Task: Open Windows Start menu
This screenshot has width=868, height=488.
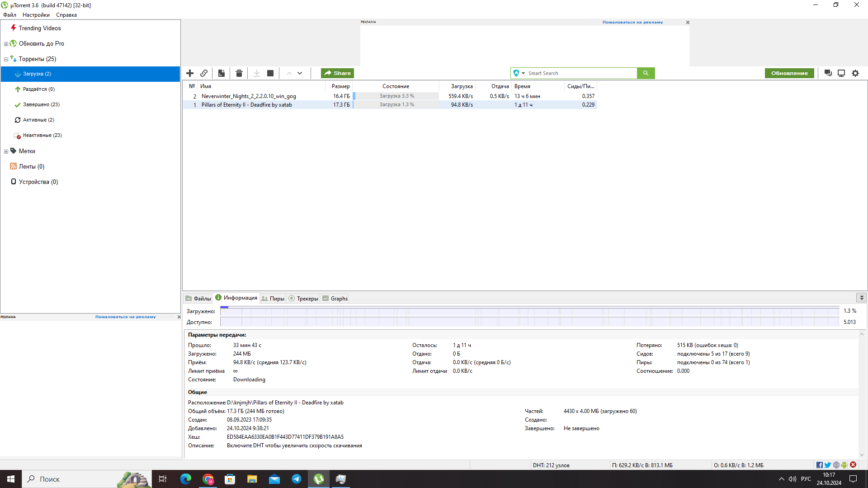Action: (x=11, y=479)
